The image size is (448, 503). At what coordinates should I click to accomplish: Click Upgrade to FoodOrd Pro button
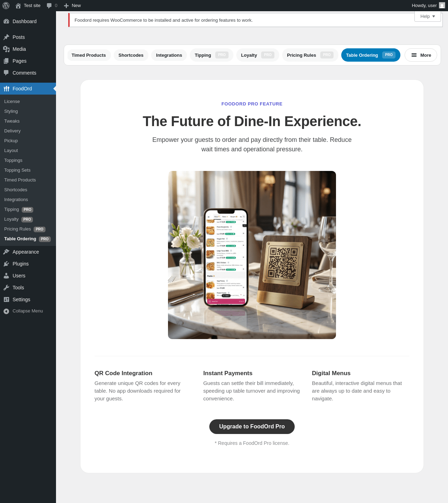(252, 427)
